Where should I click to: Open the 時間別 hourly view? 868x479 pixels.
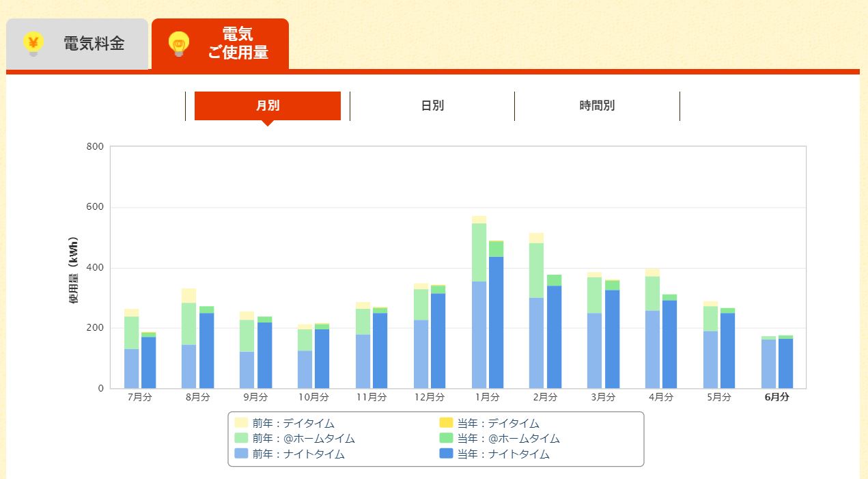[x=597, y=106]
